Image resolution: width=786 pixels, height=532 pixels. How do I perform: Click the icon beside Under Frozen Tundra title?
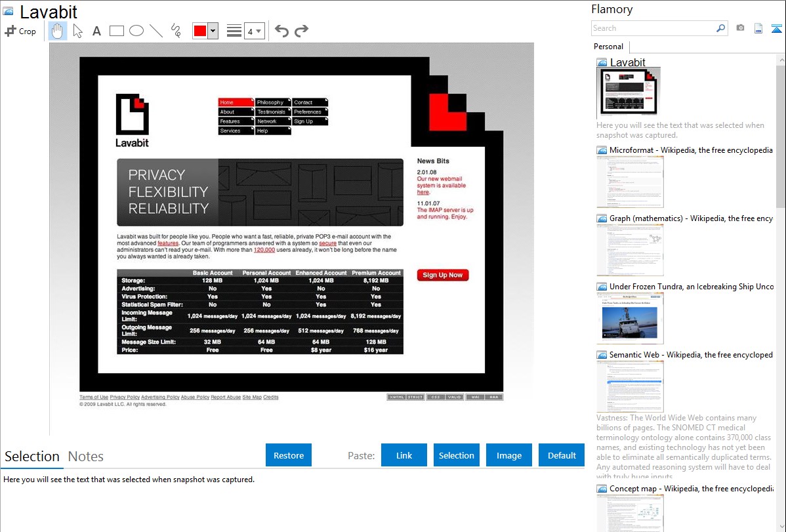(602, 287)
